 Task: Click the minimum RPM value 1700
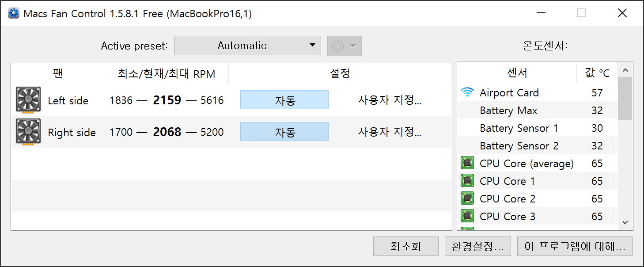coord(121,132)
